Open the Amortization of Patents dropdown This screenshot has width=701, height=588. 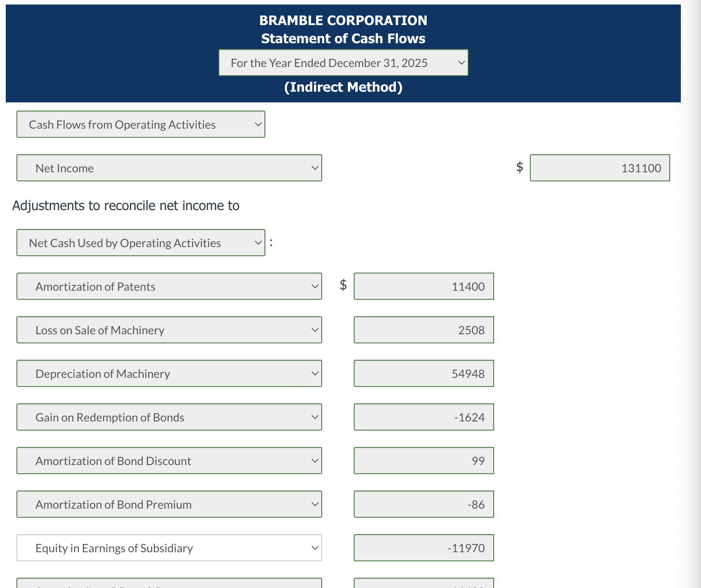click(x=169, y=286)
